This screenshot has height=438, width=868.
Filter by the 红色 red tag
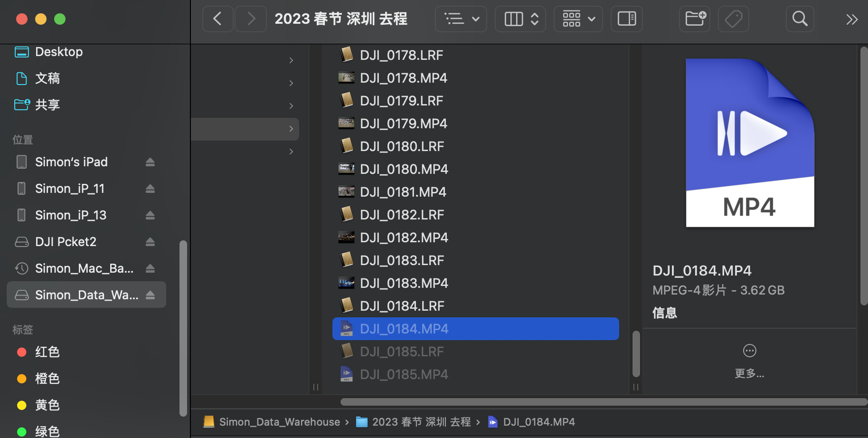coord(85,352)
